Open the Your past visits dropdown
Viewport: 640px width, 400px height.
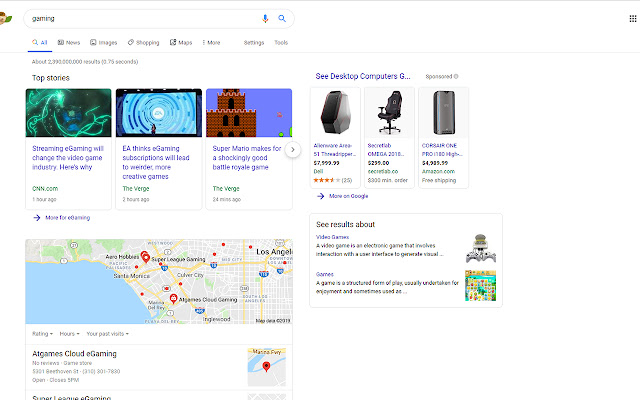click(107, 333)
